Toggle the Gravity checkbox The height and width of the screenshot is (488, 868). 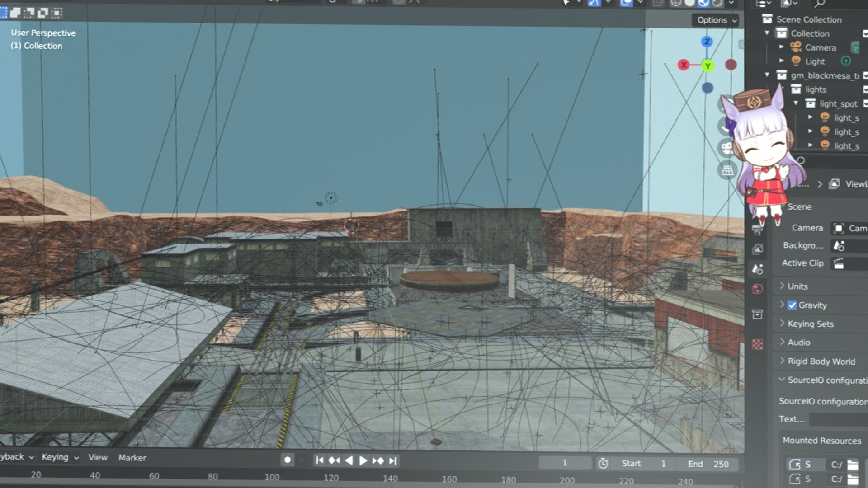792,305
